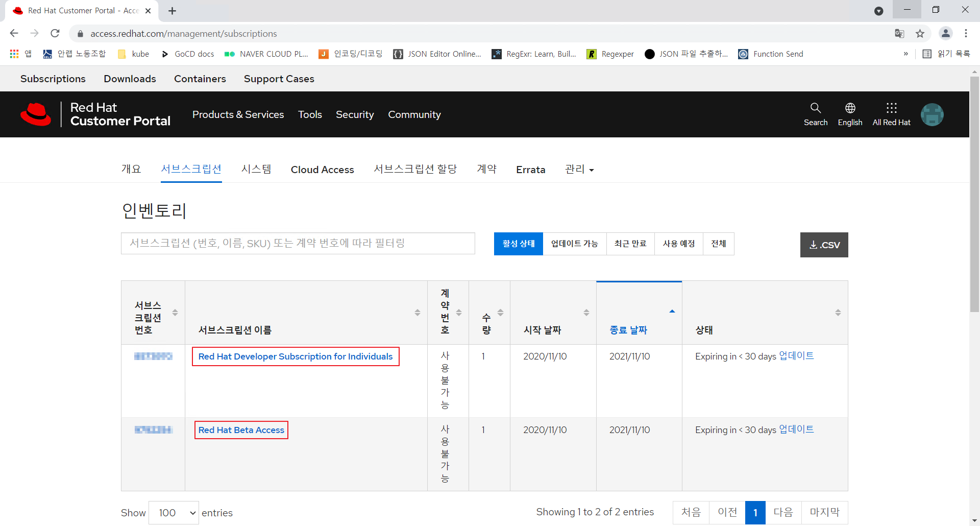Open the reading list button
Image resolution: width=980 pixels, height=526 pixels.
(x=946, y=54)
